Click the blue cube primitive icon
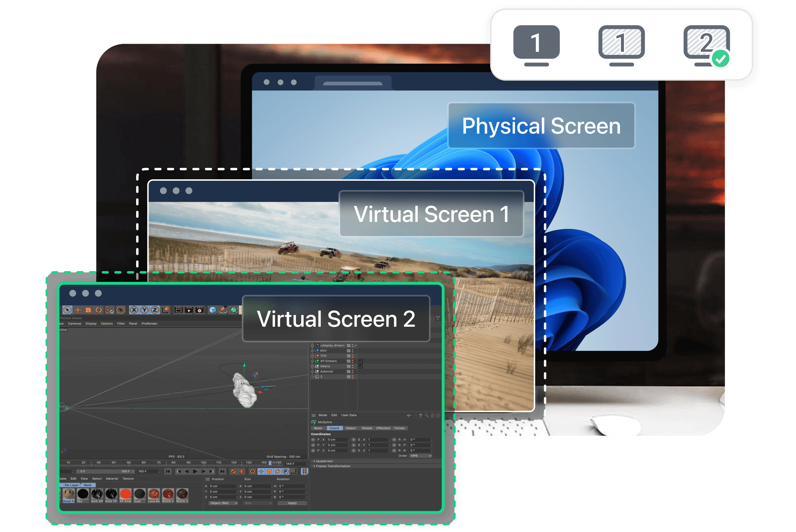The width and height of the screenshot is (796, 532). (213, 310)
